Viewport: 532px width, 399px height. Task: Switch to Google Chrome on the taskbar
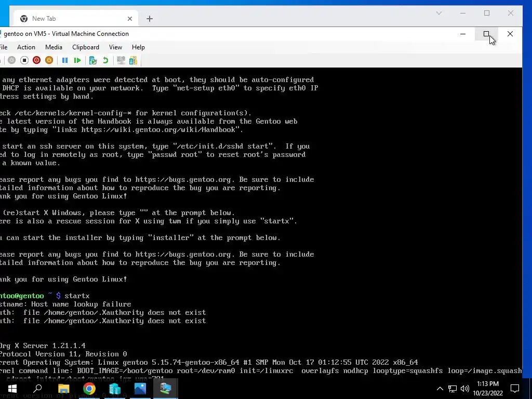click(x=89, y=389)
